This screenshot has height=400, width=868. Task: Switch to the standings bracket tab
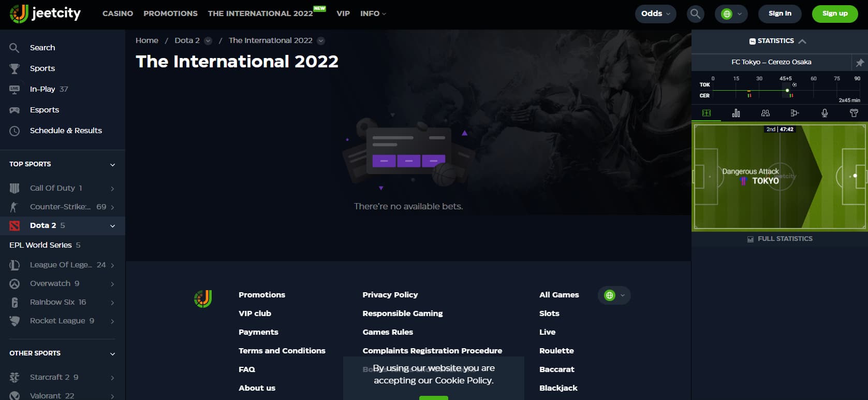795,113
